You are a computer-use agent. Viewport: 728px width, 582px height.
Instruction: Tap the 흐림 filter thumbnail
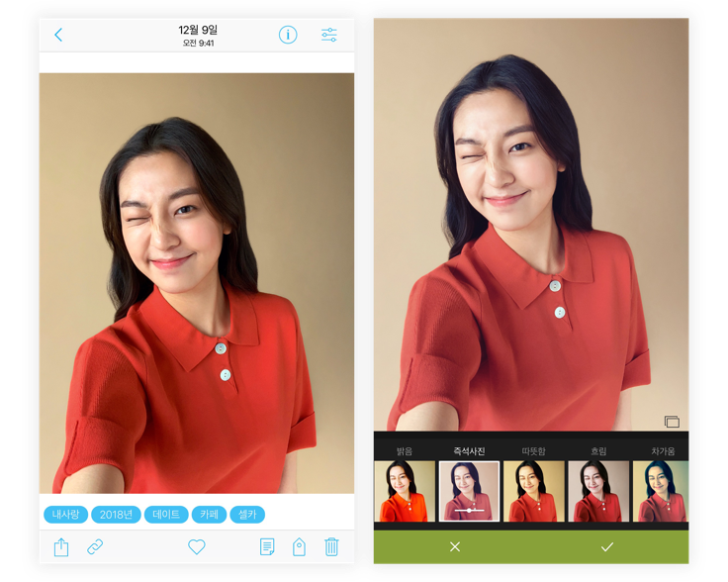coord(598,491)
